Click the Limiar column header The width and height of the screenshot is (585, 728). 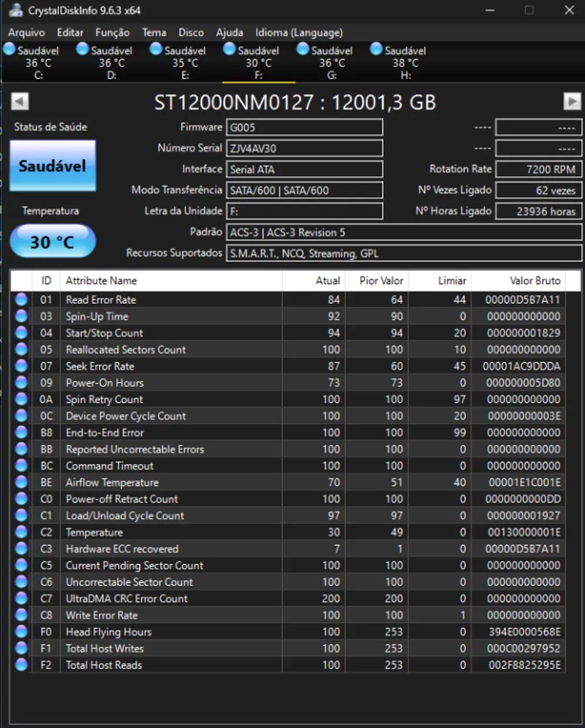440,280
